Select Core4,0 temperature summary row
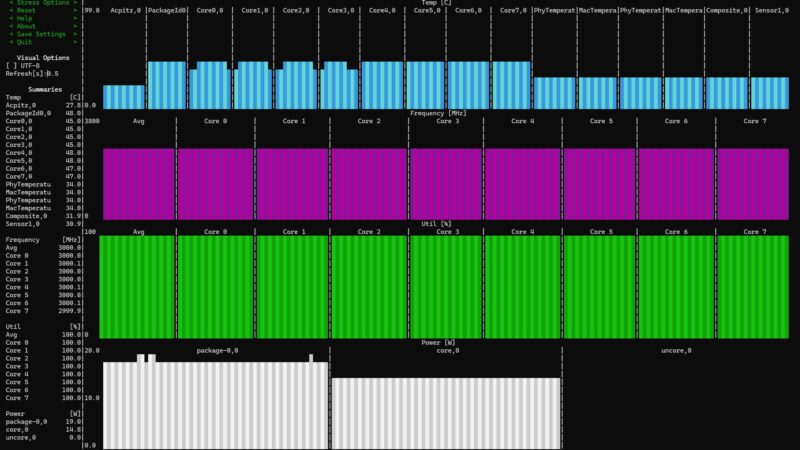Viewport: 800px width, 450px height. tap(43, 153)
